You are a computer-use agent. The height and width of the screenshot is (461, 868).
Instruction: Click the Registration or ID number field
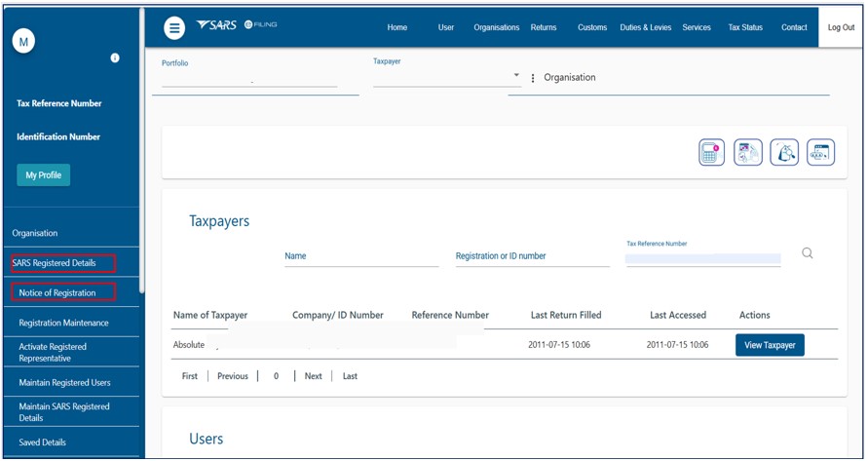(533, 256)
